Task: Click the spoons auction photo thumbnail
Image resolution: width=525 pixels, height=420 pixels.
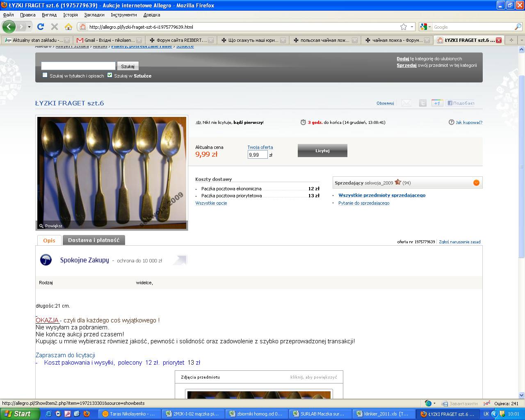Action: [x=112, y=173]
